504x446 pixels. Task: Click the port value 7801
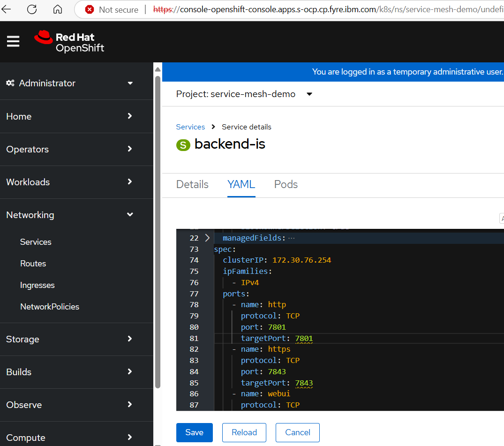pos(277,327)
